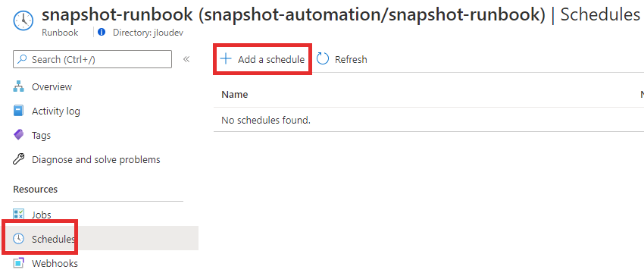
Task: Click the search magnifier icon
Action: click(23, 60)
